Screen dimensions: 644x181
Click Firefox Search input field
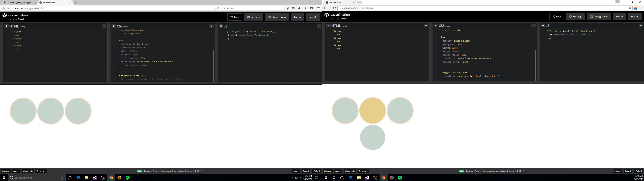[x=254, y=8]
